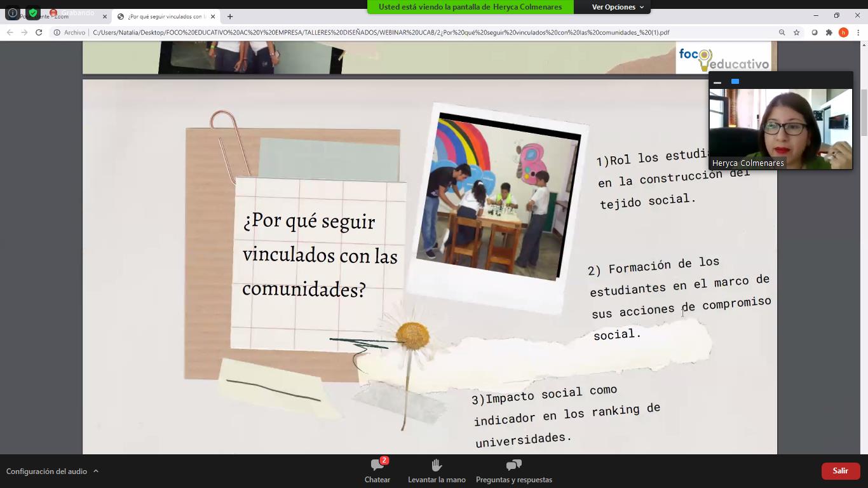Click the zoom magnifier in the address bar

click(782, 32)
